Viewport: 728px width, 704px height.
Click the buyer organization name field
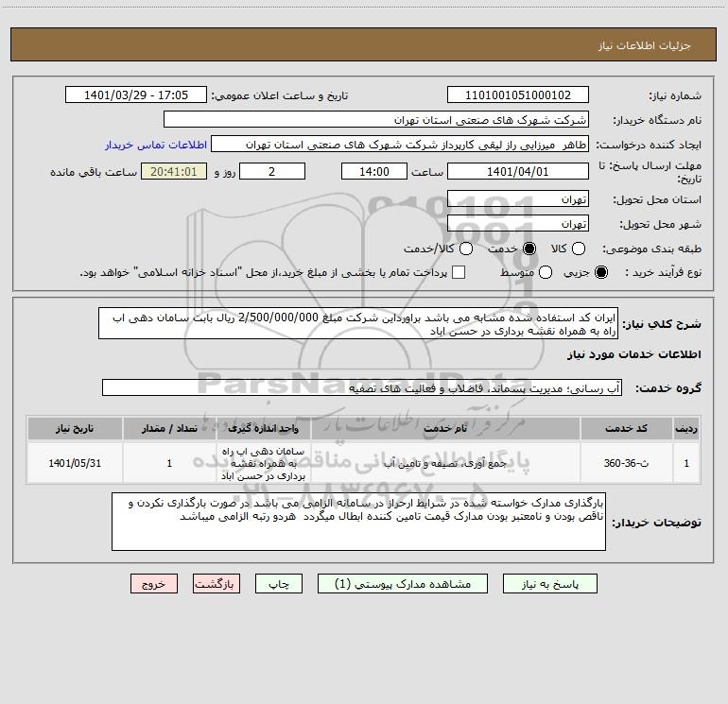(376, 119)
